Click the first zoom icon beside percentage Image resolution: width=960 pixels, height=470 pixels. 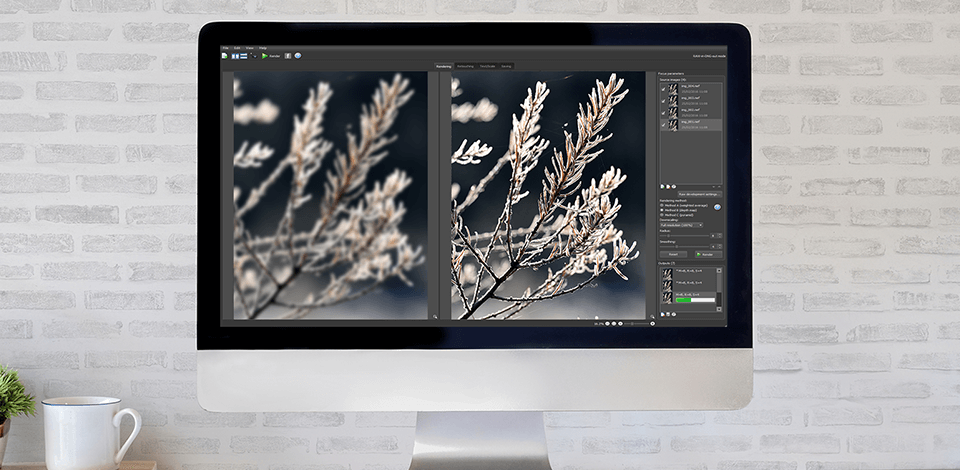click(x=607, y=323)
